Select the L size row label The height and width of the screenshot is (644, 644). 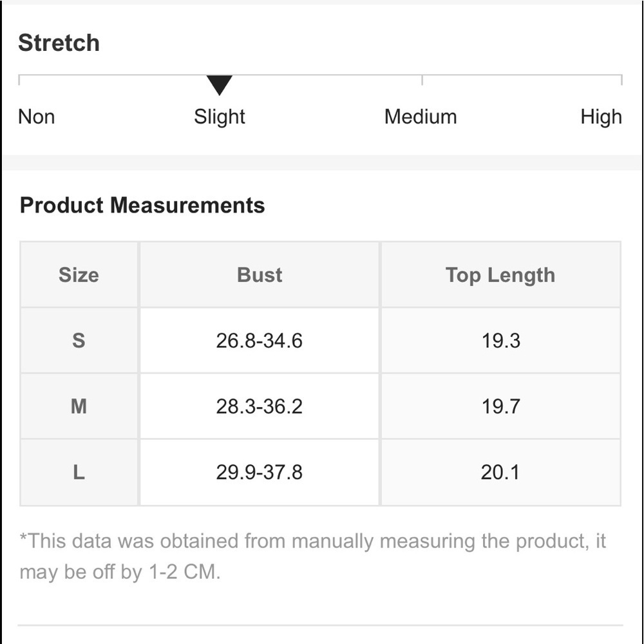point(79,472)
